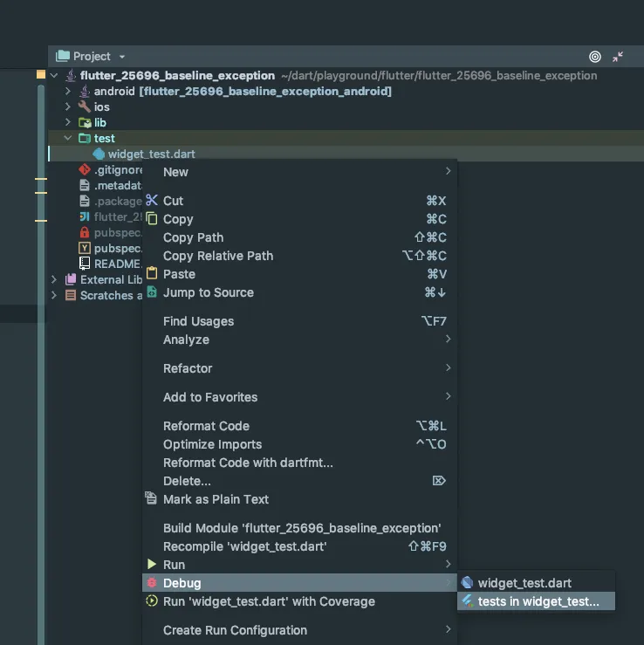644x645 pixels.
Task: Click the collapse-all arrows icon
Action: (x=618, y=57)
